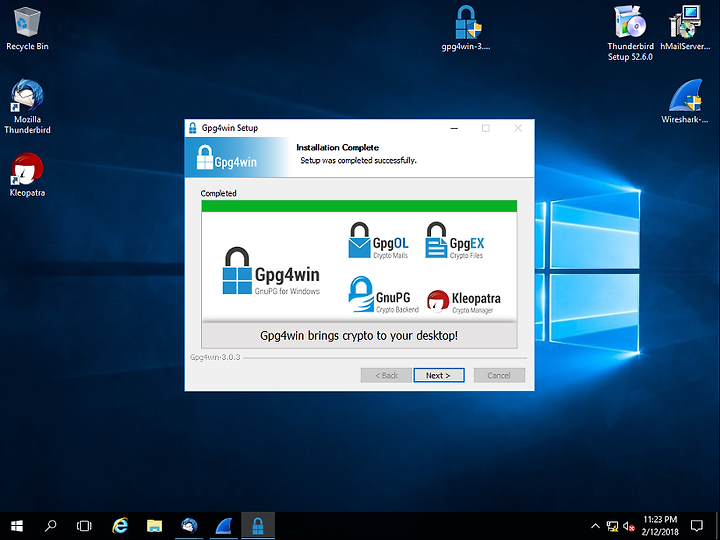Screen dimensions: 720x540
Task: Minimize the Gpg4win Setup window
Action: coord(454,128)
